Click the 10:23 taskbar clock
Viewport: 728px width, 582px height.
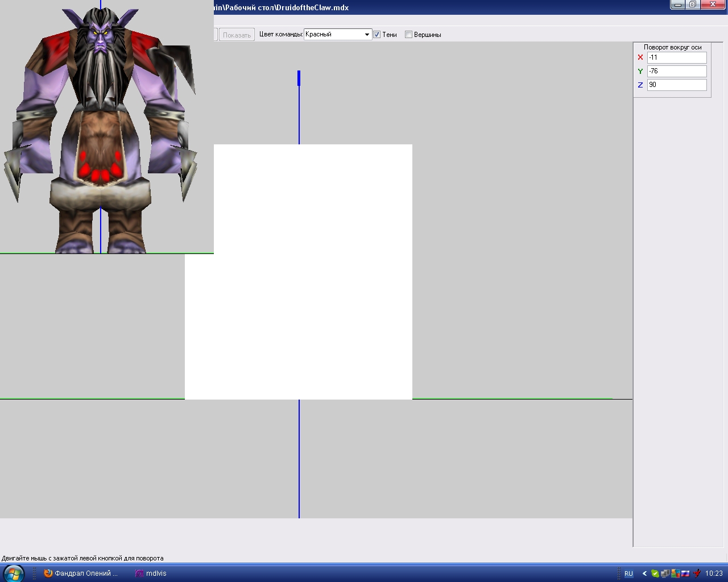pos(714,573)
